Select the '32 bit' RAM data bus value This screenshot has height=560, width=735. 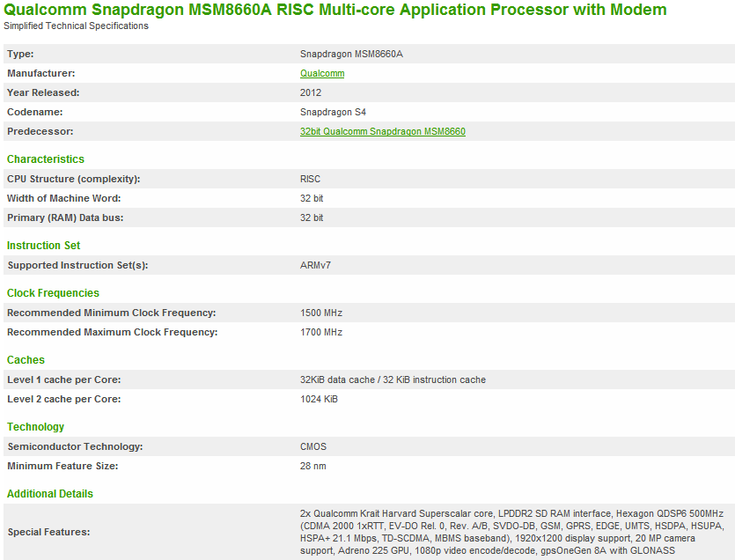click(x=312, y=217)
